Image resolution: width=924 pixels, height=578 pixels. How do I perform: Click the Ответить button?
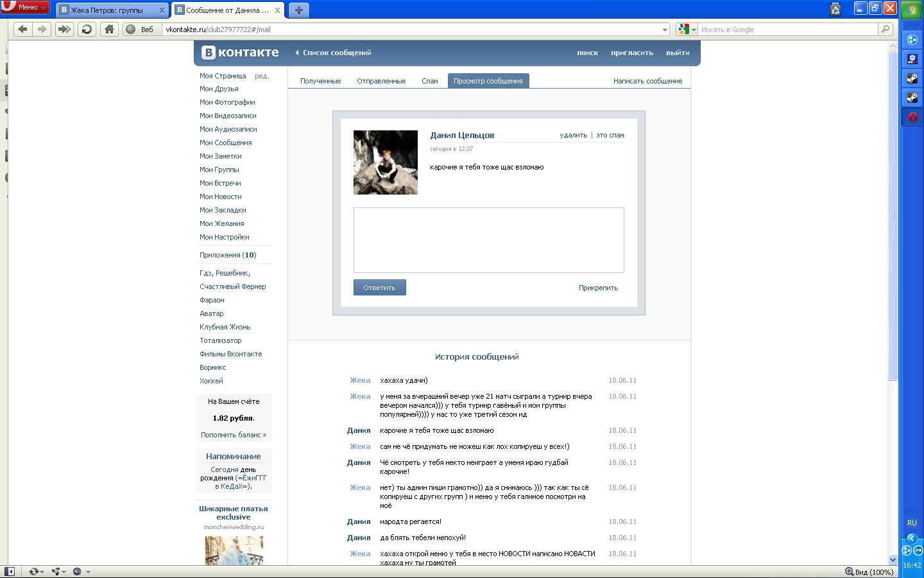point(380,288)
